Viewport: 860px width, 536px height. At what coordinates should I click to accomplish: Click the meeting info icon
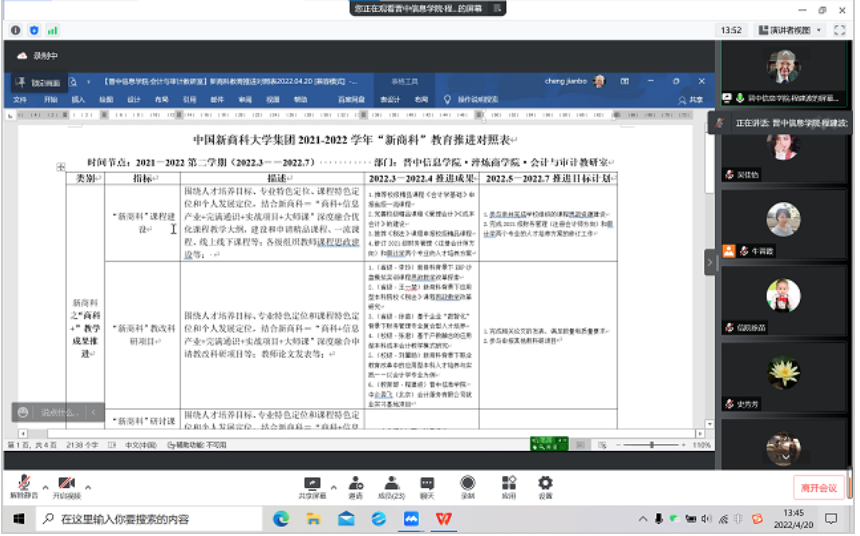click(x=16, y=30)
